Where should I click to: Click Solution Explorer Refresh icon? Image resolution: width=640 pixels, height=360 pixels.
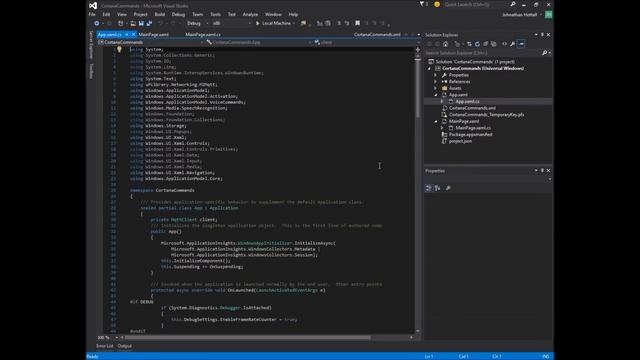[x=477, y=44]
